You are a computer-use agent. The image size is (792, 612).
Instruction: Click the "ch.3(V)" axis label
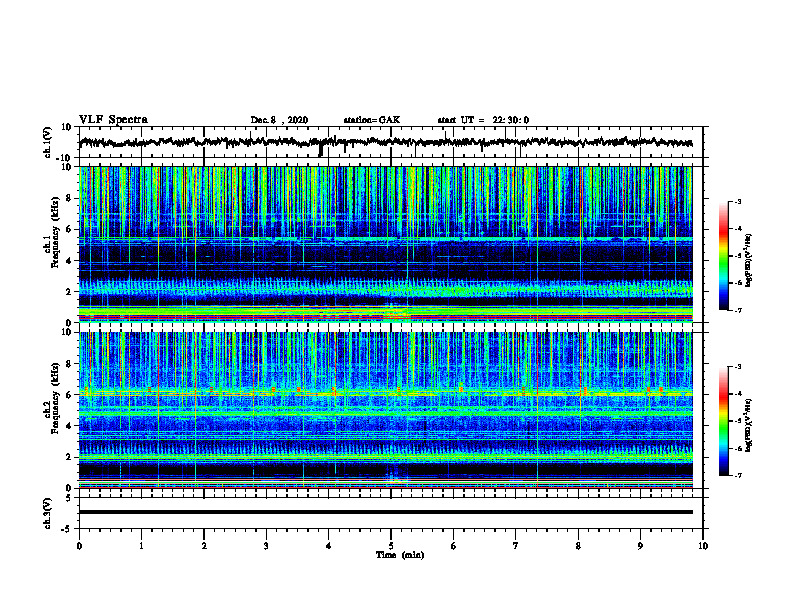48,514
